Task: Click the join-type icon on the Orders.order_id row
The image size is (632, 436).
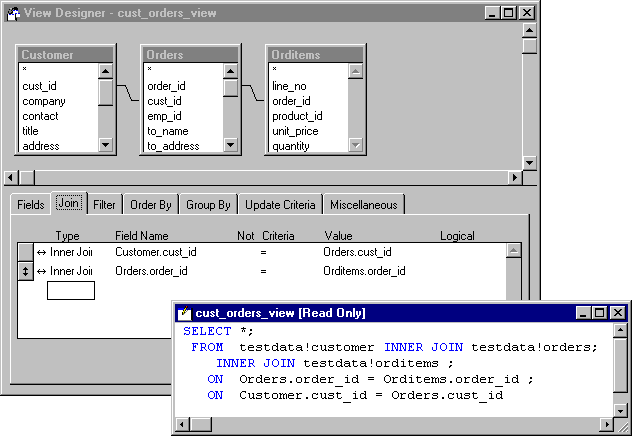Action: [x=42, y=271]
